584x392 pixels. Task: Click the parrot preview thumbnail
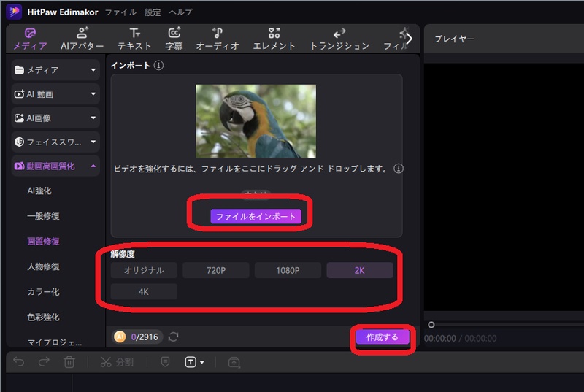click(x=256, y=121)
